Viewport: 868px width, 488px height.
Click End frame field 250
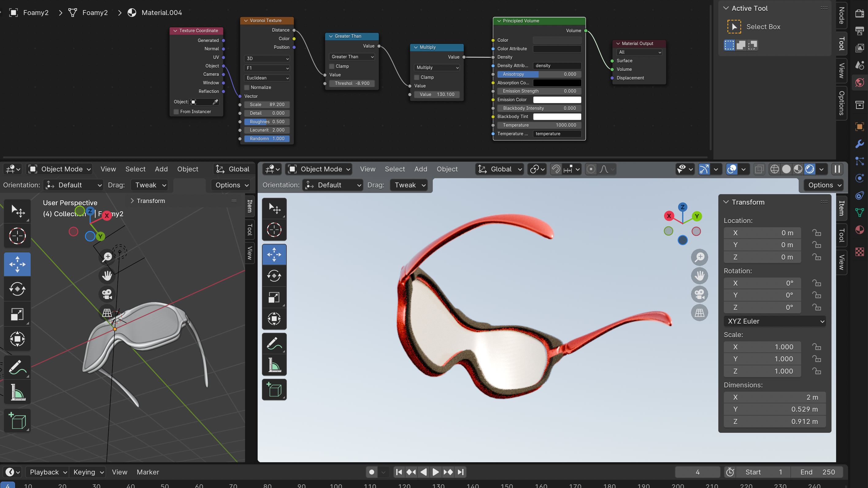(817, 472)
